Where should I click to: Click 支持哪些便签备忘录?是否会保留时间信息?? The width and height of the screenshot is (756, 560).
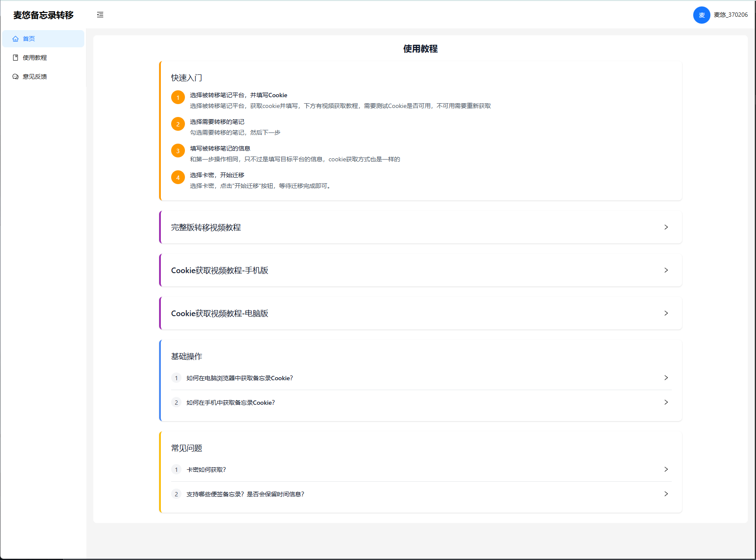click(245, 494)
